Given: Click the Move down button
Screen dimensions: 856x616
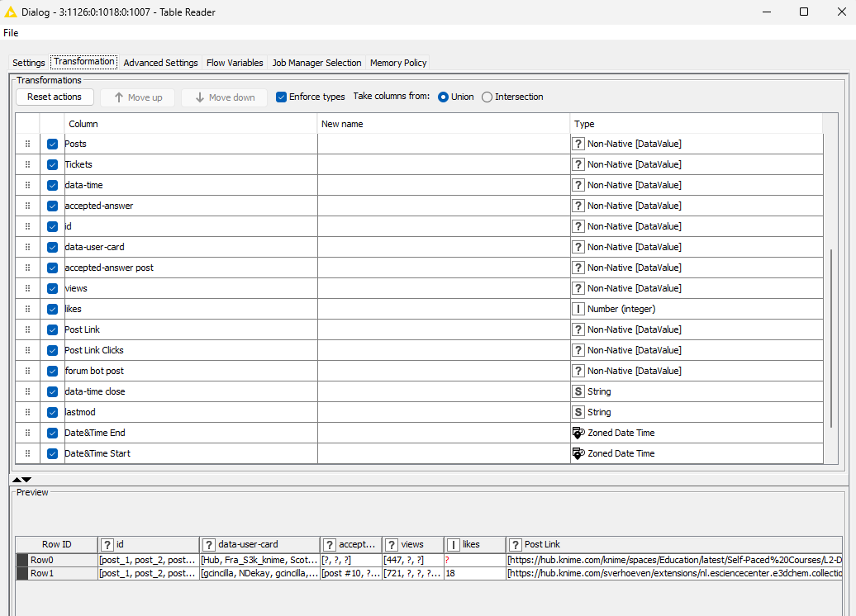Looking at the screenshot, I should [225, 97].
